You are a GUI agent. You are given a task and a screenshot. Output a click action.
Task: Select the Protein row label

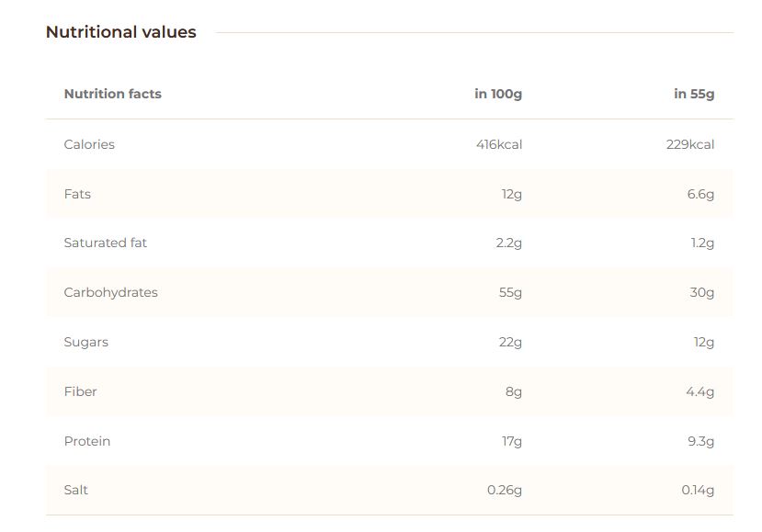click(87, 441)
